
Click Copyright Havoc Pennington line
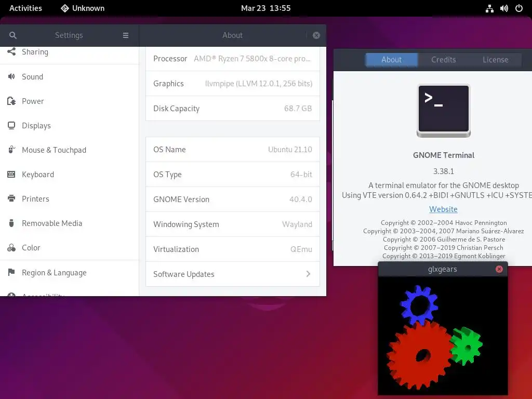(x=444, y=222)
